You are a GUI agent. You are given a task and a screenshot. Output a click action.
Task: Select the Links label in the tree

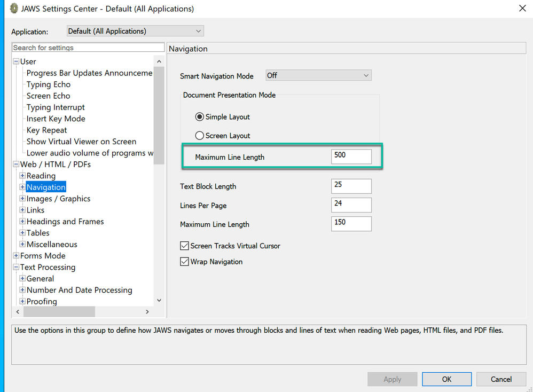click(35, 210)
